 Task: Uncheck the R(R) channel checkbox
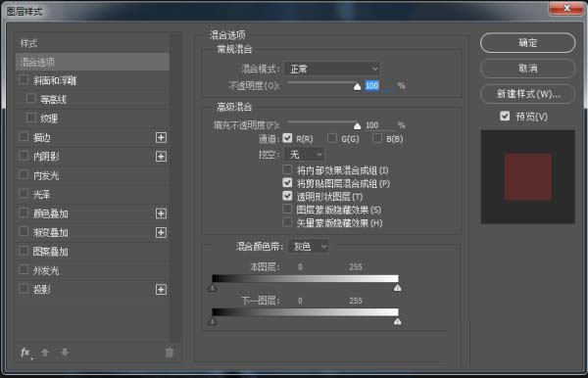pos(287,138)
